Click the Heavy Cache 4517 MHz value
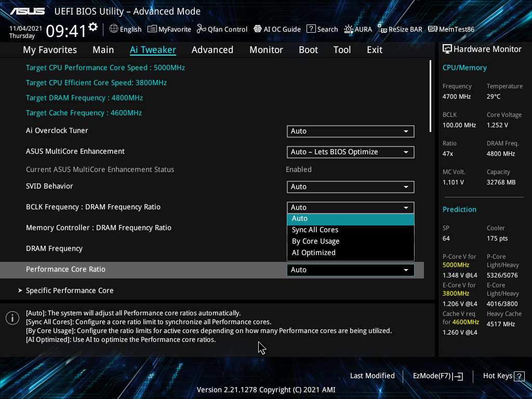The height and width of the screenshot is (399, 532). coord(501,324)
